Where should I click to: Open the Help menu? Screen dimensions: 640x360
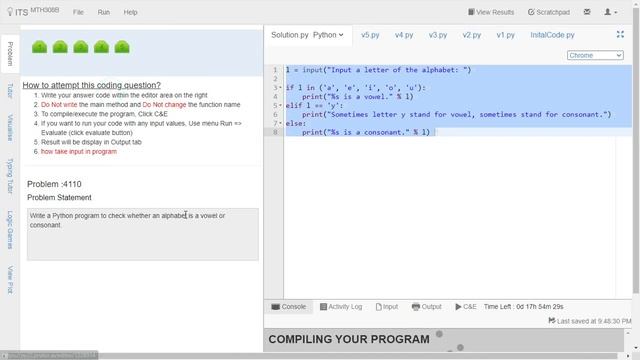point(130,12)
